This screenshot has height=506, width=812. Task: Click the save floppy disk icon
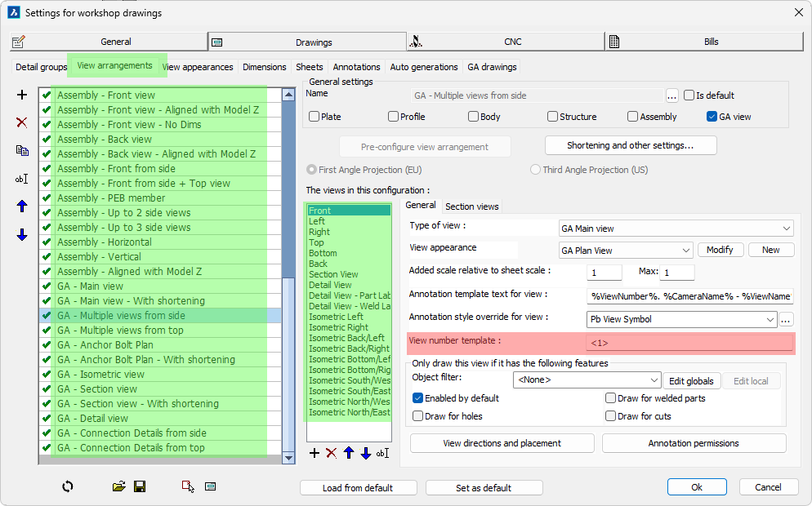(140, 486)
